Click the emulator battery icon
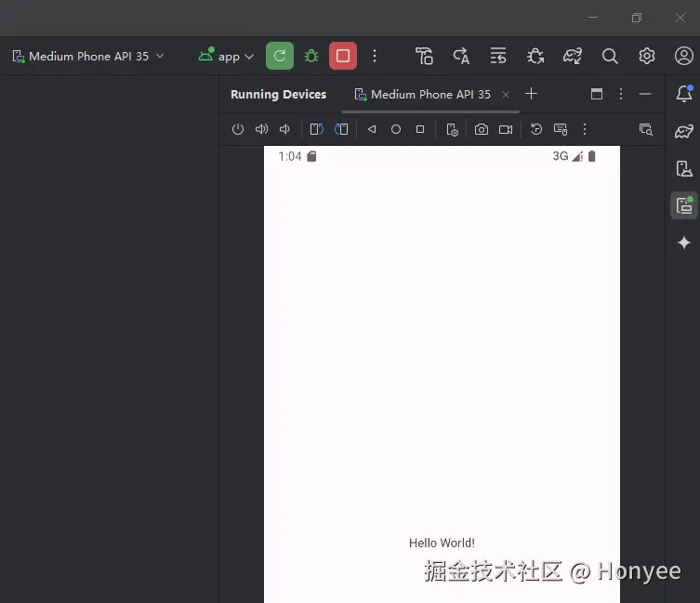 (592, 156)
